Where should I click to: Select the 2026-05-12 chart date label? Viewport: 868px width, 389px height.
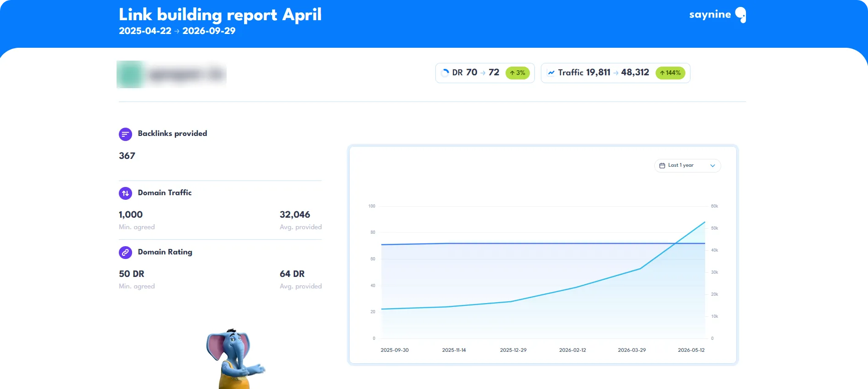691,350
